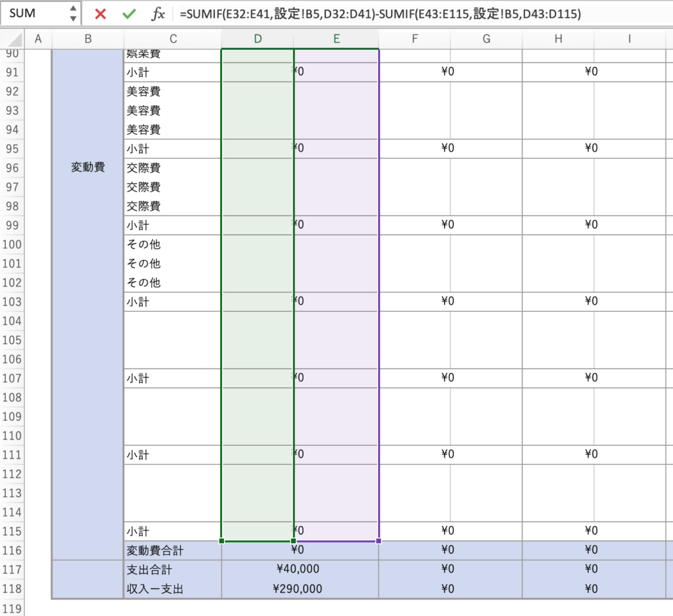This screenshot has height=616, width=673.
Task: Select row 103 header
Action: pyautogui.click(x=13, y=301)
